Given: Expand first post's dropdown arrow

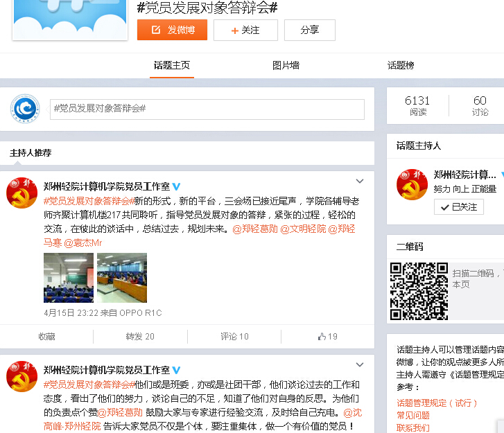Looking at the screenshot, I should (x=360, y=182).
